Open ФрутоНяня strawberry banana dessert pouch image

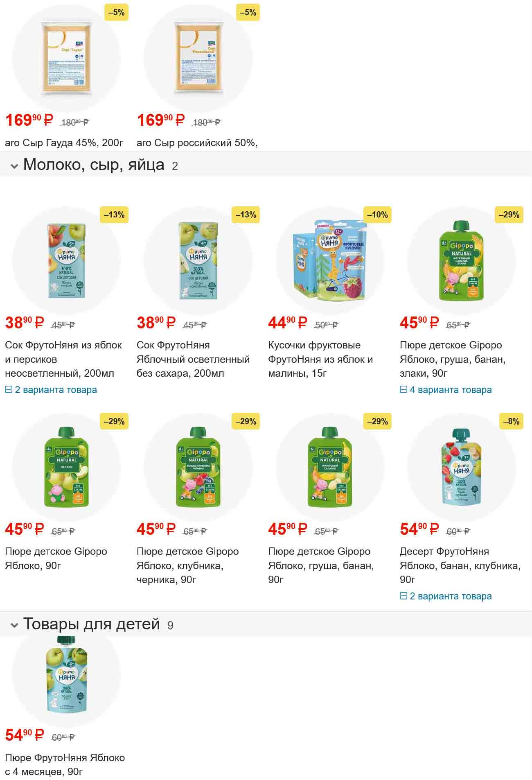click(462, 467)
